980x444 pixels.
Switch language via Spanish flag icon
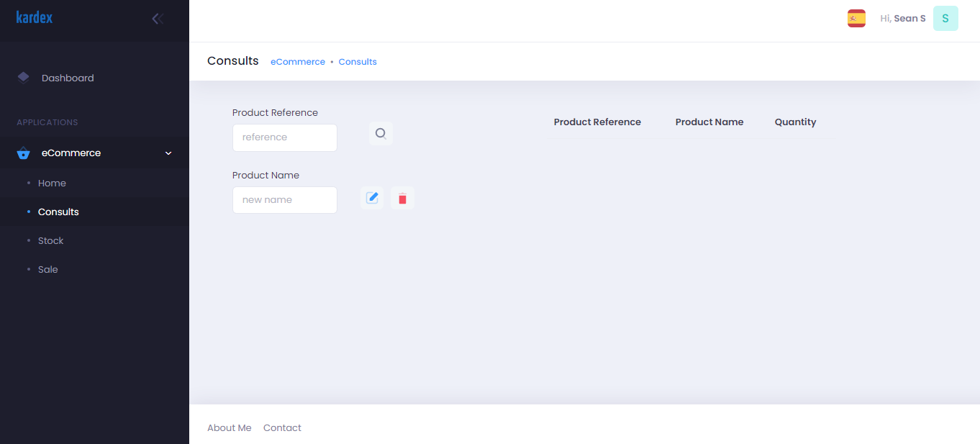856,19
